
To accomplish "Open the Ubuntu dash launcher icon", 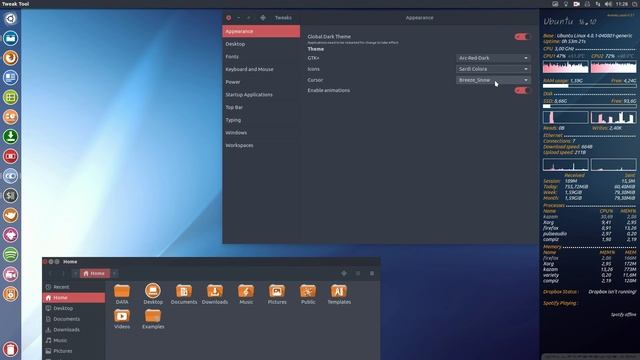I will pos(11,18).
